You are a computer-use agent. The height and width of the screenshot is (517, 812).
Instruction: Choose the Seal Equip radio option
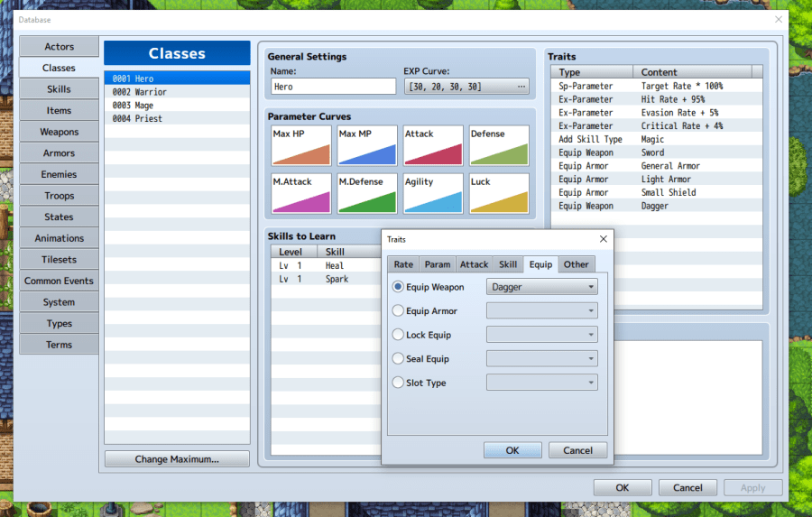tap(399, 359)
